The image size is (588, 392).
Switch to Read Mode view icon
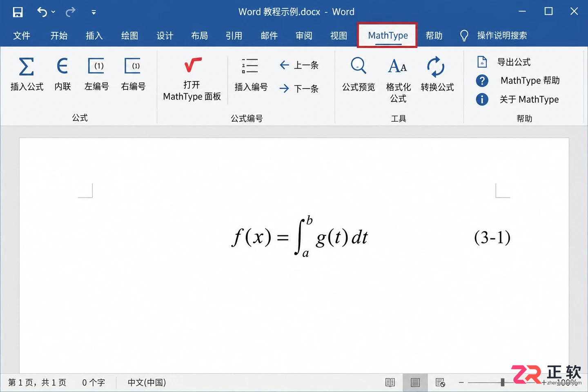point(390,383)
